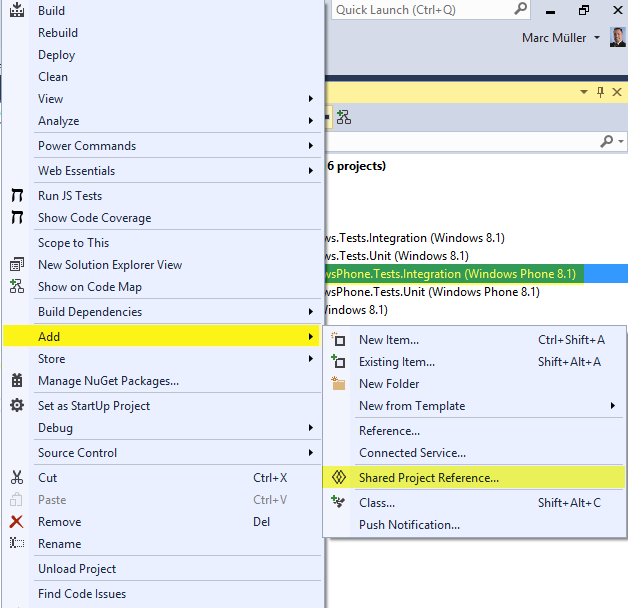Image resolution: width=628 pixels, height=608 pixels.
Task: Select the Tests.Unit (Windows 8.1) project
Action: pos(397,256)
